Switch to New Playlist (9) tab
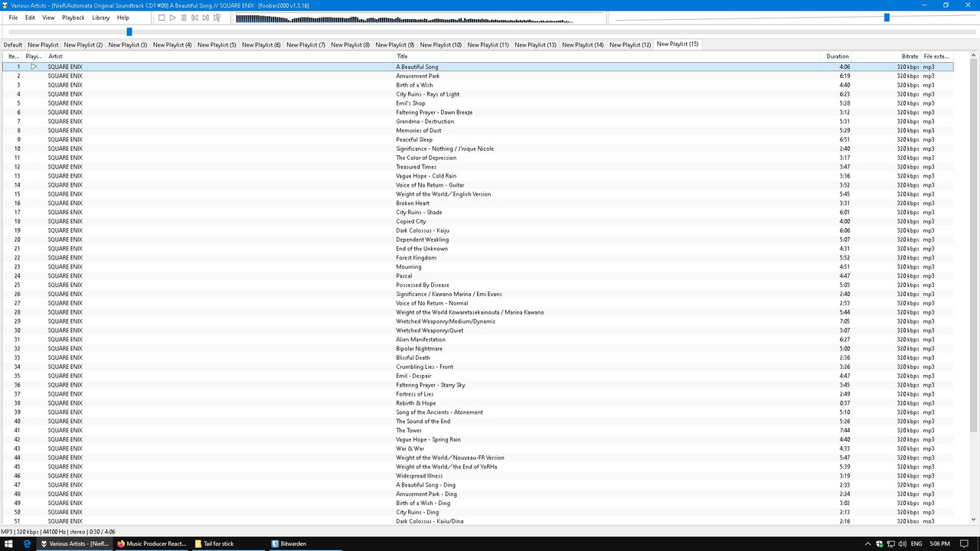This screenshot has height=551, width=980. [395, 44]
